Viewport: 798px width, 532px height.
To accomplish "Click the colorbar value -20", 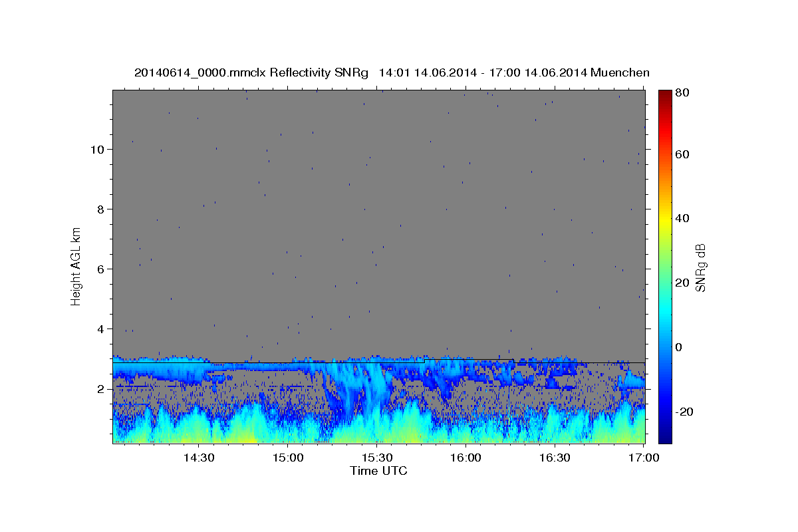I will click(x=685, y=412).
